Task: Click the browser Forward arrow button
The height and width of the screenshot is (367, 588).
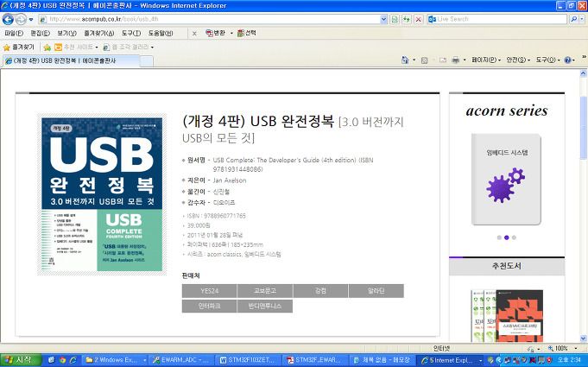Action: (21, 19)
